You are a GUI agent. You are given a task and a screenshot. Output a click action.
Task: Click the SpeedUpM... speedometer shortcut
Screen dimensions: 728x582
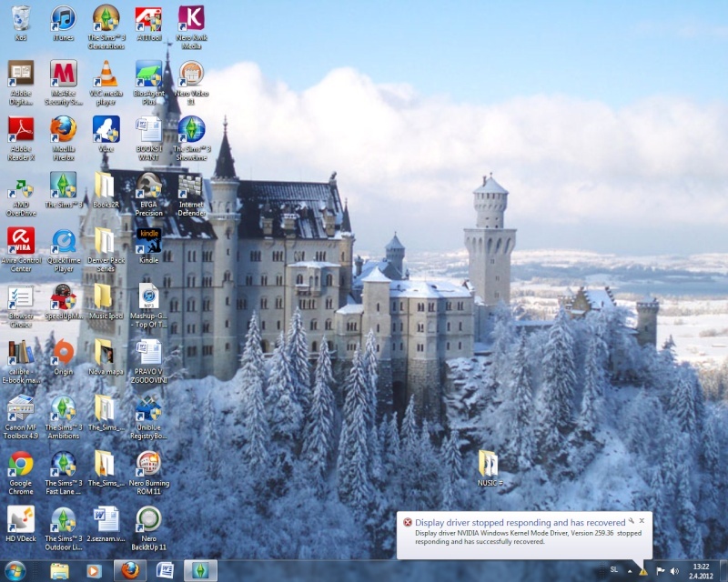63,302
